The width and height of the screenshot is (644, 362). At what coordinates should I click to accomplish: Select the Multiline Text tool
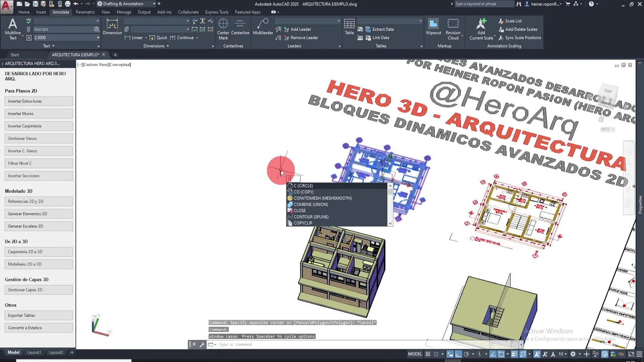[x=13, y=28]
